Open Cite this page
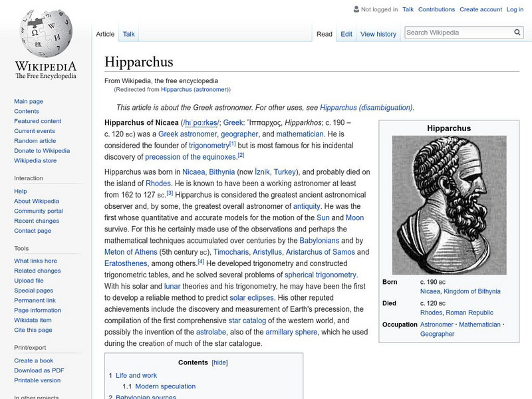This screenshot has height=399, width=532. [x=33, y=329]
